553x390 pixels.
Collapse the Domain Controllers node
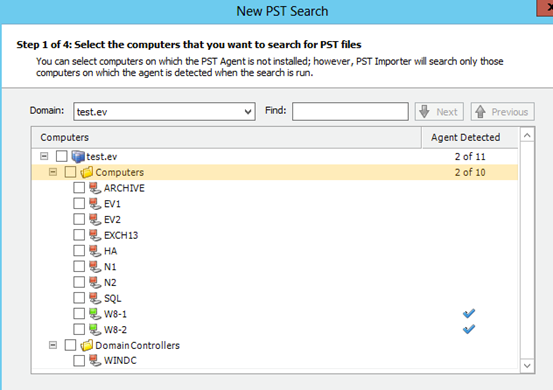53,345
